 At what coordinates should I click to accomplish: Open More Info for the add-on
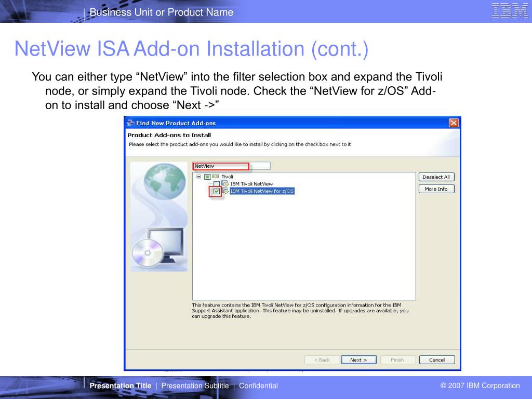tap(436, 189)
